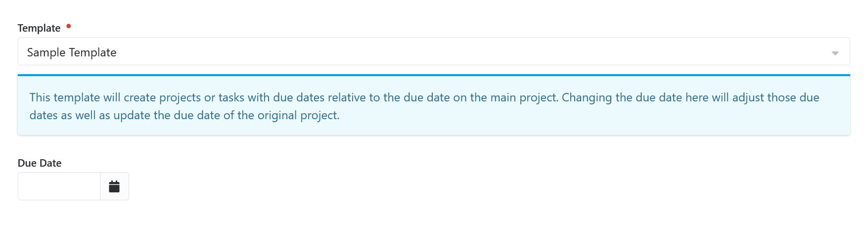
Task: Open the Due Date calendar picker icon
Action: pos(114,186)
